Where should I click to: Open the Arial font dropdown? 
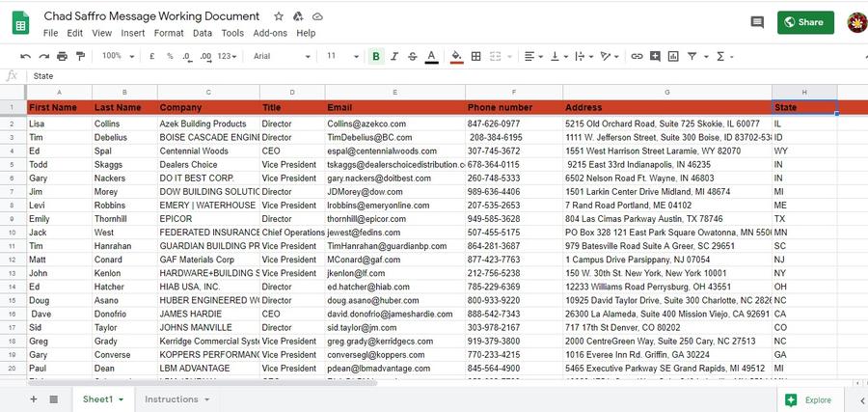(282, 56)
